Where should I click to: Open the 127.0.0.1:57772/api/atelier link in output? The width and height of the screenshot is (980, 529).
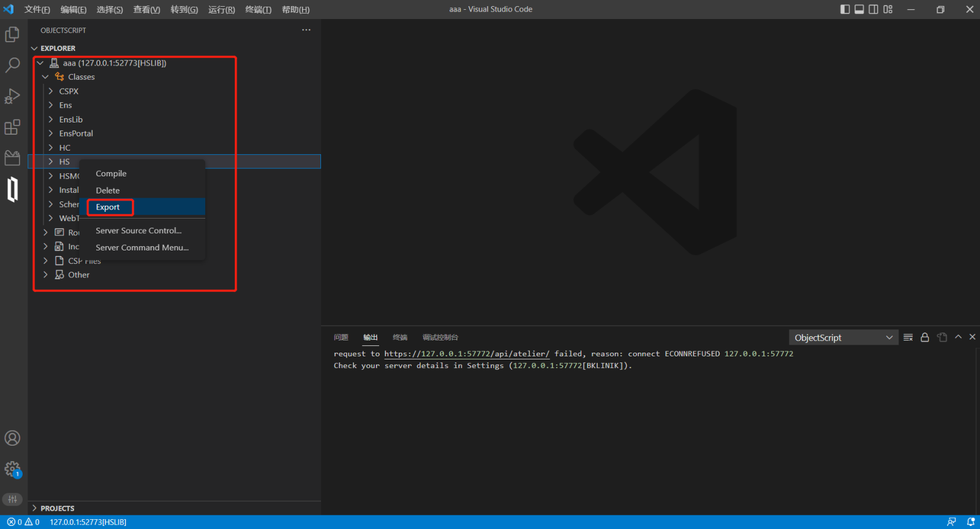click(x=466, y=354)
